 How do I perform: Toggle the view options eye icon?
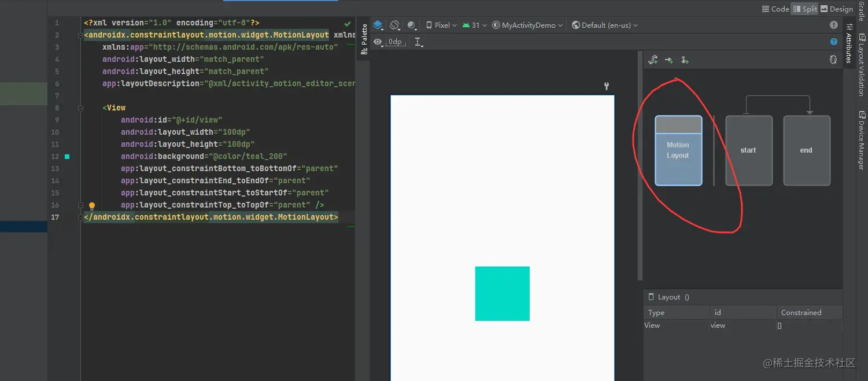point(378,42)
